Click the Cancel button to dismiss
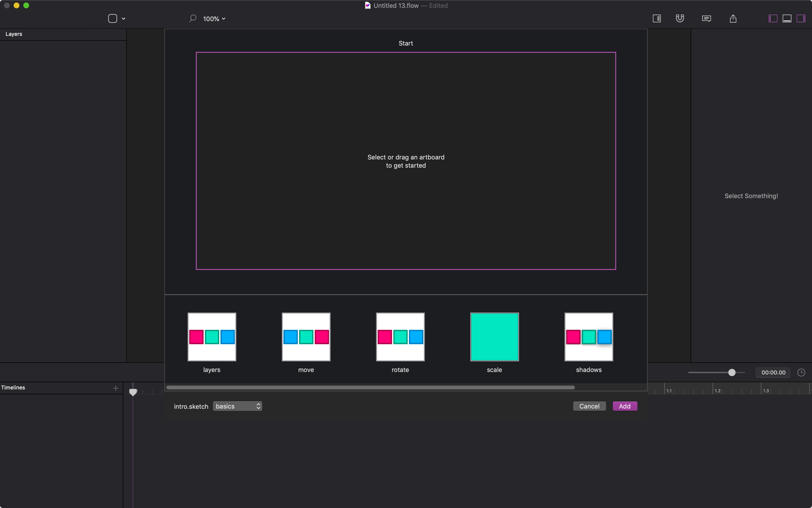Screen dimensions: 812x508 [589, 406]
